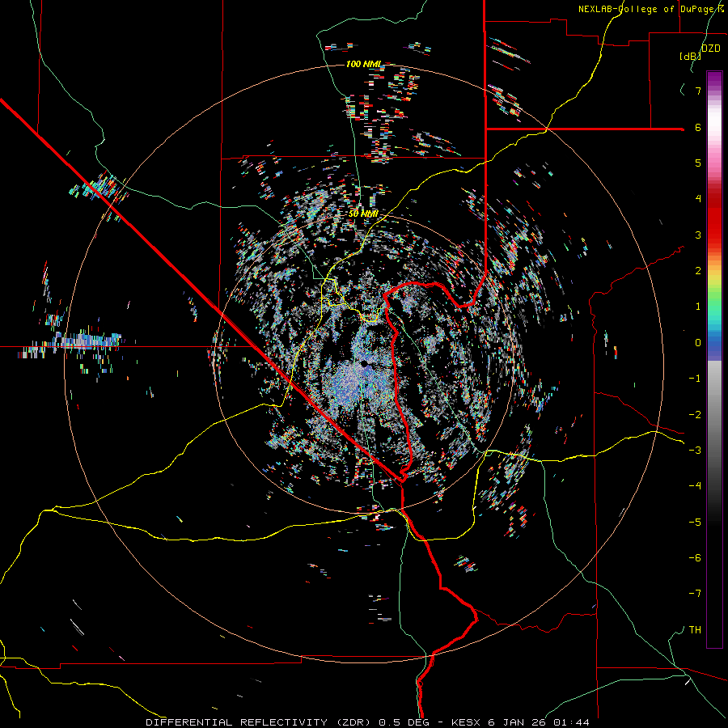This screenshot has width=728, height=728.
Task: Click the -4 value on the color scale
Action: tap(695, 486)
